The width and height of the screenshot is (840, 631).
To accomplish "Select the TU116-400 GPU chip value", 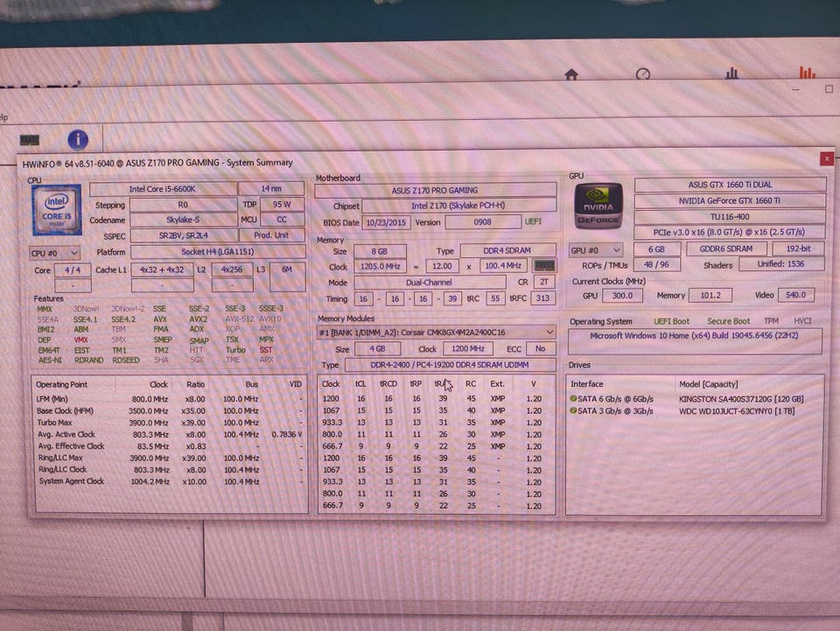I will point(730,217).
